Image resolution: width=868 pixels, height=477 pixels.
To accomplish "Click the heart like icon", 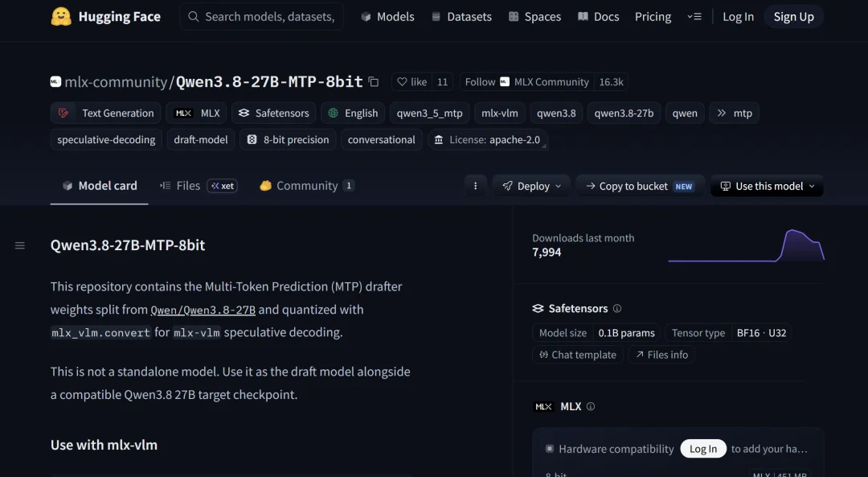I will [403, 82].
